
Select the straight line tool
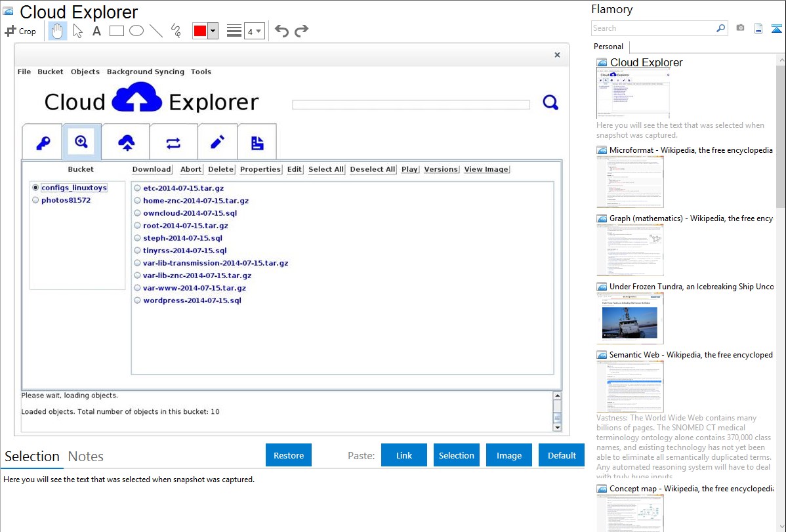(x=156, y=31)
